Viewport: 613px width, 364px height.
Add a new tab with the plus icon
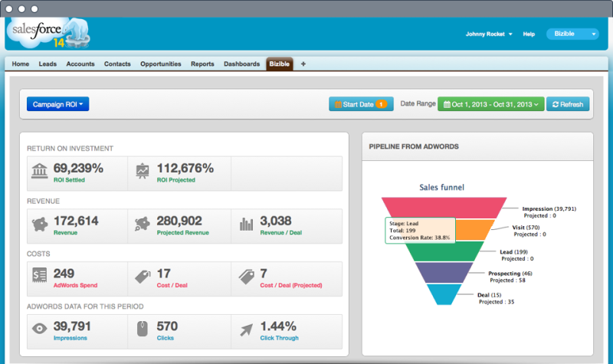point(303,64)
